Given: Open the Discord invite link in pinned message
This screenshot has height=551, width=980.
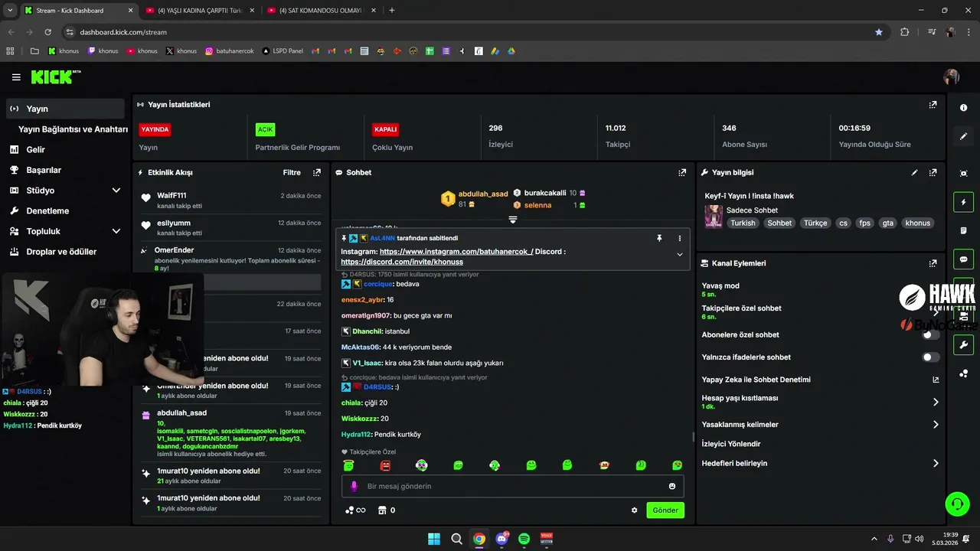Looking at the screenshot, I should point(402,262).
